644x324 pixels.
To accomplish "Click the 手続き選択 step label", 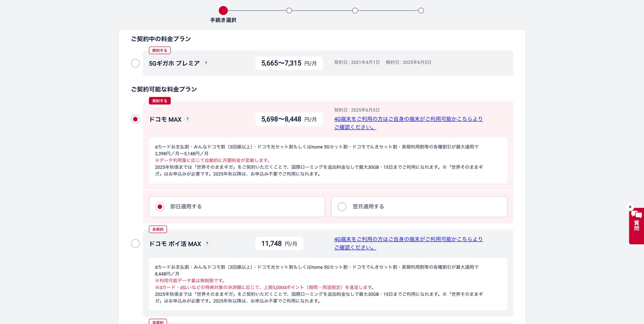I will tap(223, 20).
